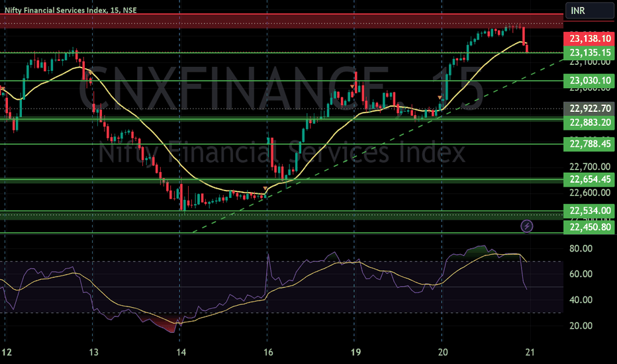This screenshot has width=617, height=364.
Task: Click the chart title 'Nifty Financial Services Index, 15, NSE'
Action: tap(71, 10)
